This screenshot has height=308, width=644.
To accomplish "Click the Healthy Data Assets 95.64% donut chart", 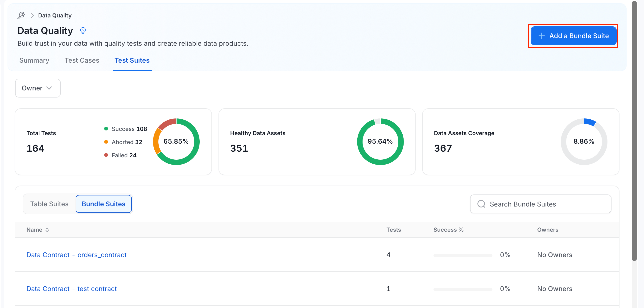I will (380, 142).
